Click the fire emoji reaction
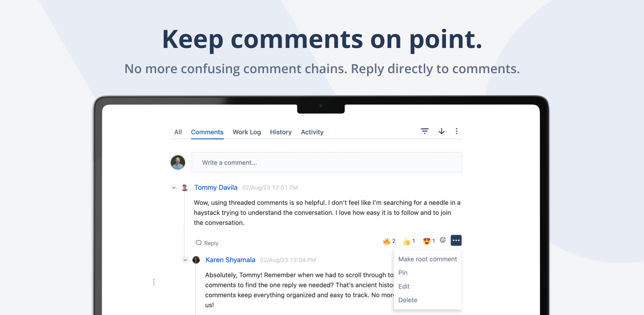 (x=389, y=241)
